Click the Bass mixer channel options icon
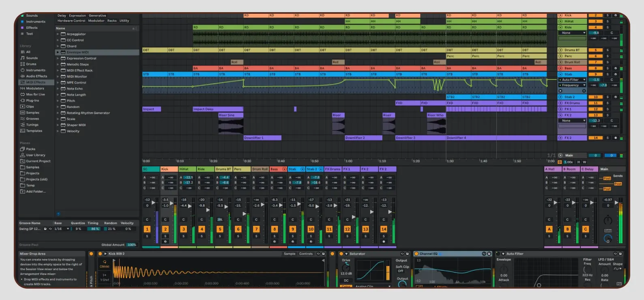 (x=284, y=169)
